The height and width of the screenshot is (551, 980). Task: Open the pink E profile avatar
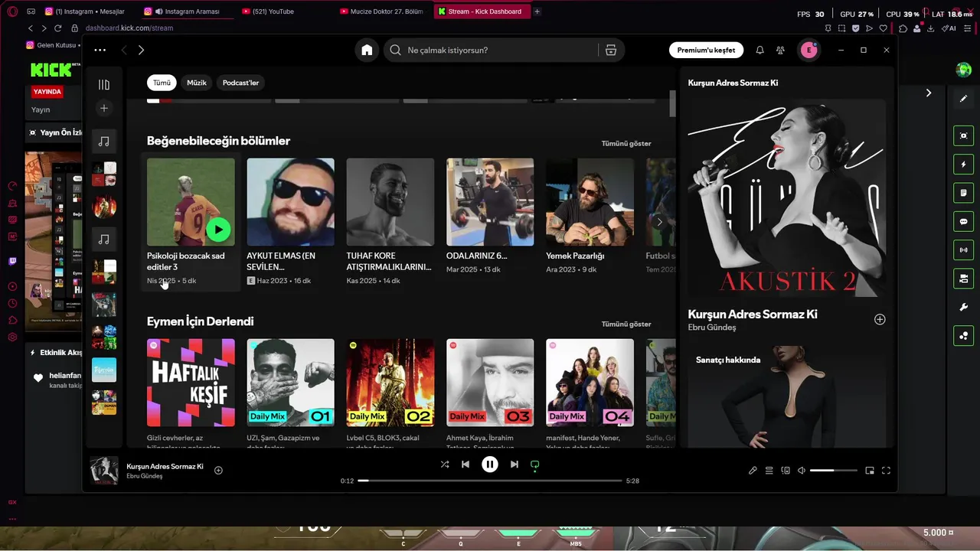click(808, 50)
